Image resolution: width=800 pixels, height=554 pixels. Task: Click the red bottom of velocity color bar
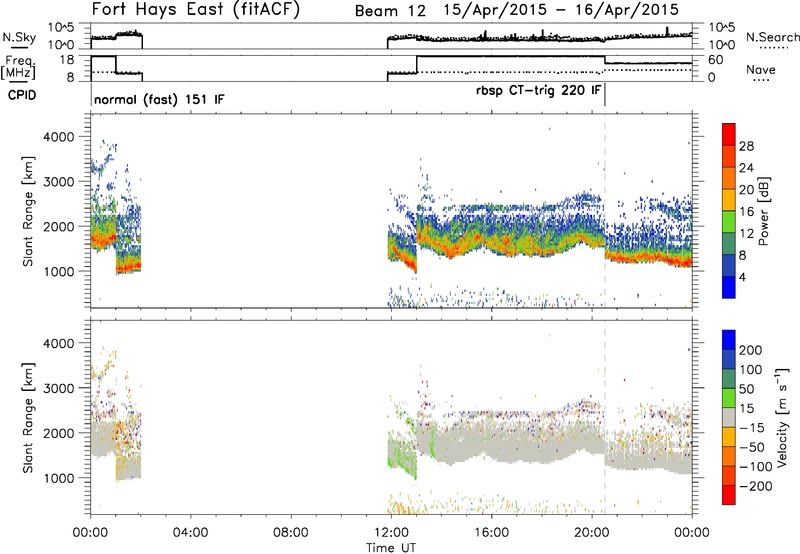click(729, 495)
